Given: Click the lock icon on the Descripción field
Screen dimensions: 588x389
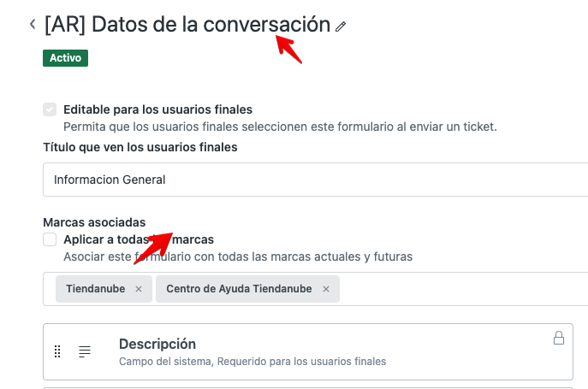Looking at the screenshot, I should (x=559, y=338).
